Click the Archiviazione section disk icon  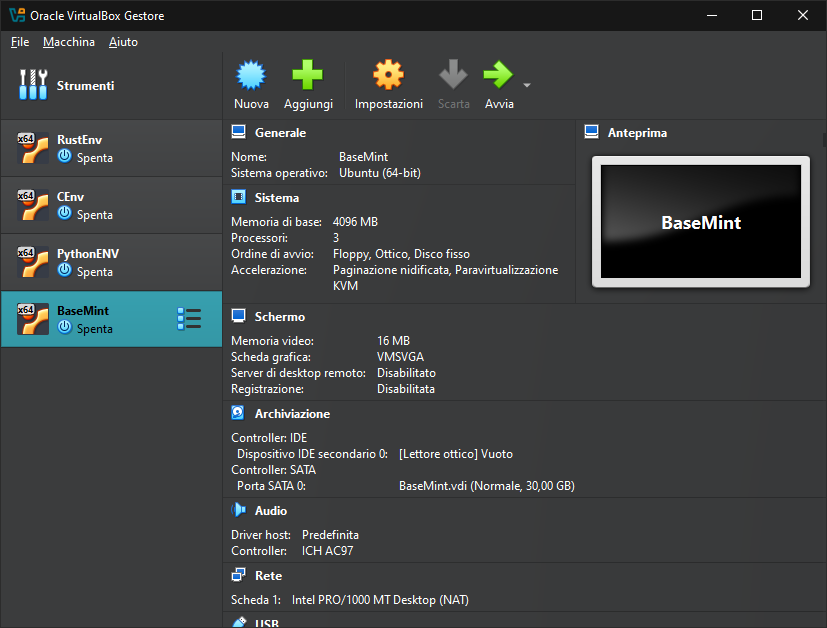[x=238, y=413]
